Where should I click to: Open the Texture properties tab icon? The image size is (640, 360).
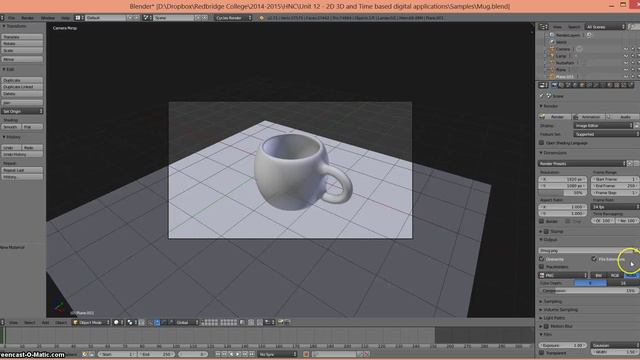coord(617,85)
